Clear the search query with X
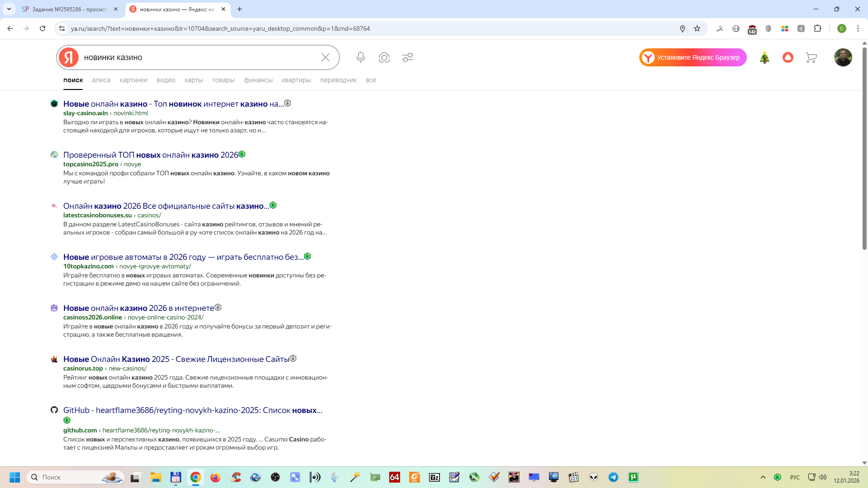This screenshot has width=868, height=488. (325, 57)
